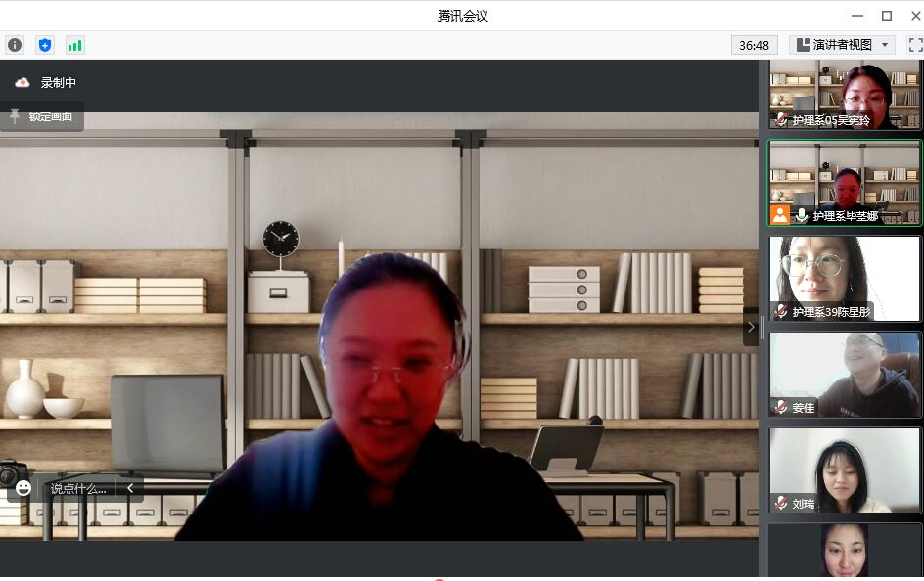
Task: Check the green network signal icon
Action: (x=74, y=45)
